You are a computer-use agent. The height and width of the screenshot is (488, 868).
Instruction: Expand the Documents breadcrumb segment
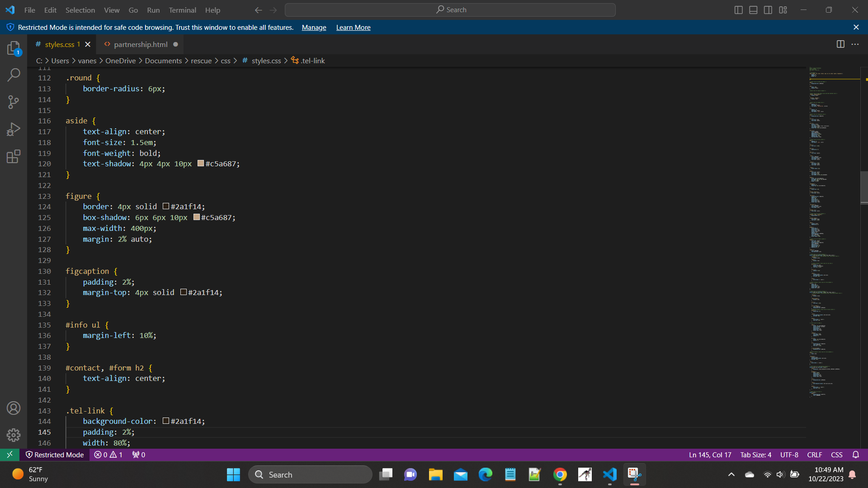[x=163, y=61]
